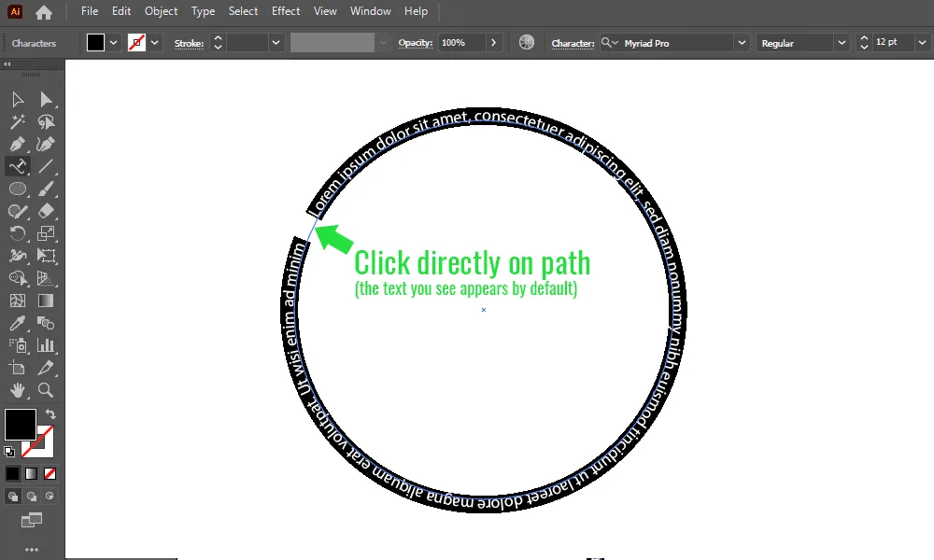Select the Lasso tool
Viewport: 934px width, 560px height.
[46, 122]
